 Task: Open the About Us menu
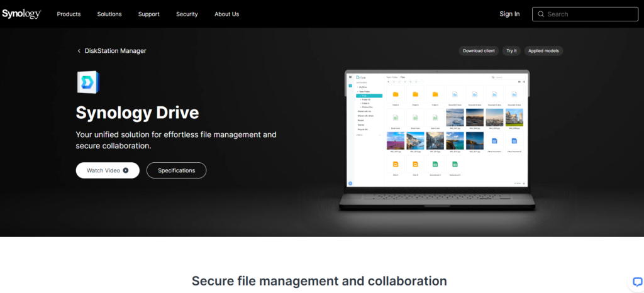click(226, 14)
